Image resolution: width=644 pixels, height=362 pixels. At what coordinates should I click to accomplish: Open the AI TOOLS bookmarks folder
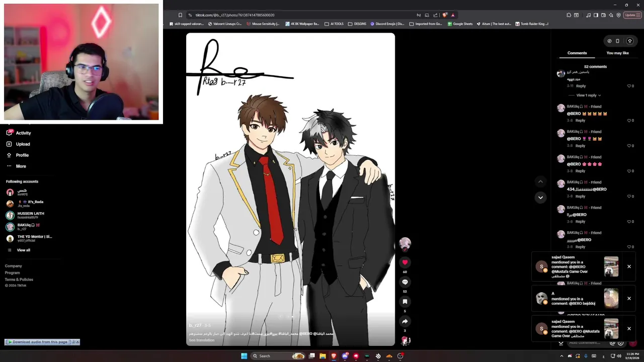click(334, 24)
